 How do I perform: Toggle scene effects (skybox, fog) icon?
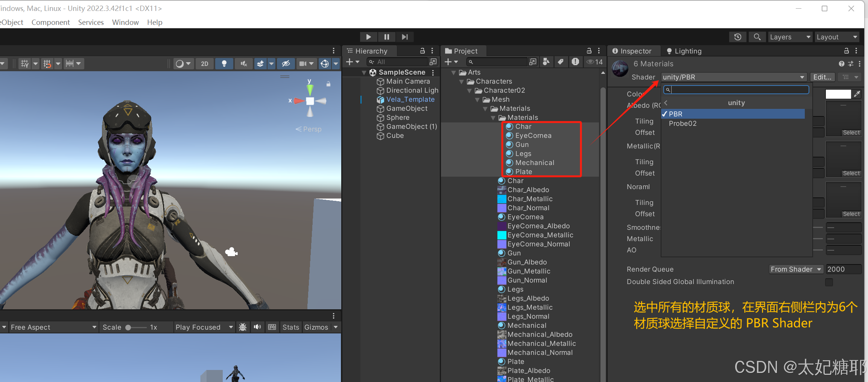[260, 64]
